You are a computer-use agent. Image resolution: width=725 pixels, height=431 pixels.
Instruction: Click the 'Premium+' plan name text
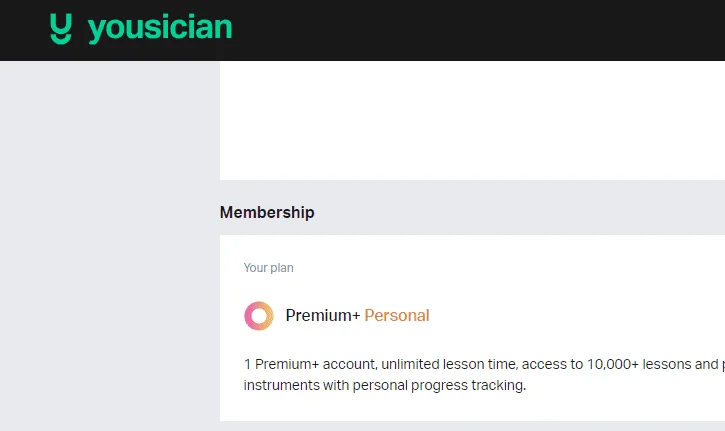point(323,315)
